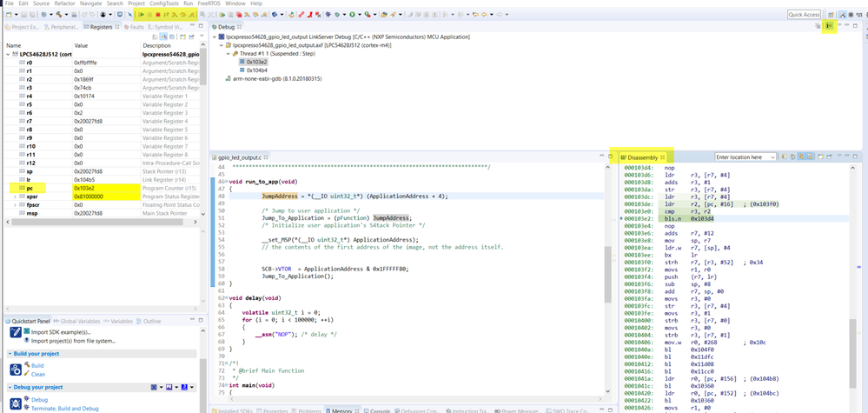Click the Disassembly tab
868x413 pixels.
[x=642, y=157]
